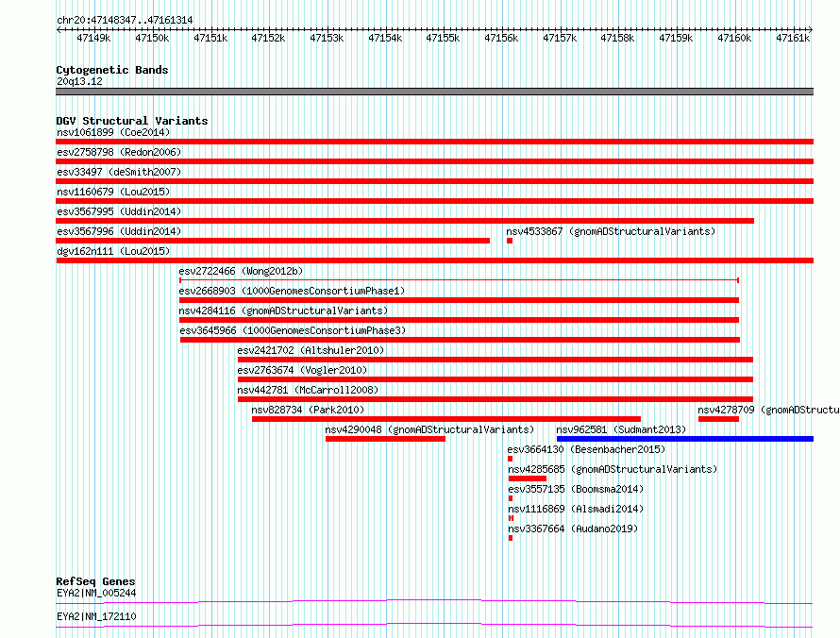
Task: Open esv3645966 (1000GenomesConsortiumPhase3) entry
Action: click(293, 330)
